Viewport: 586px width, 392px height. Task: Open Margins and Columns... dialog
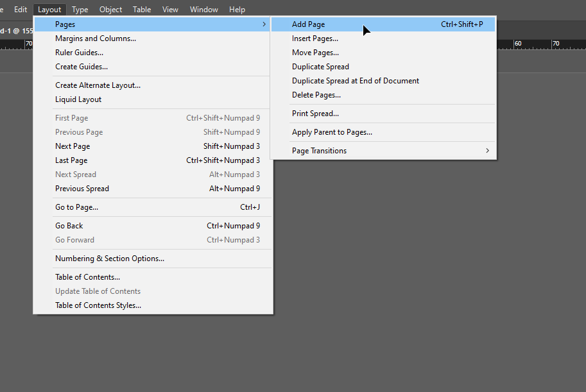(x=95, y=38)
